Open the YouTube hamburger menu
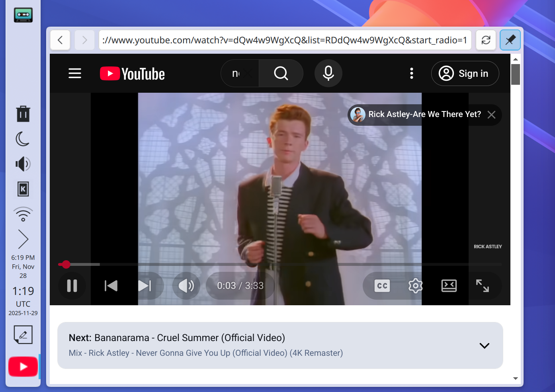The height and width of the screenshot is (392, 555). [x=75, y=73]
